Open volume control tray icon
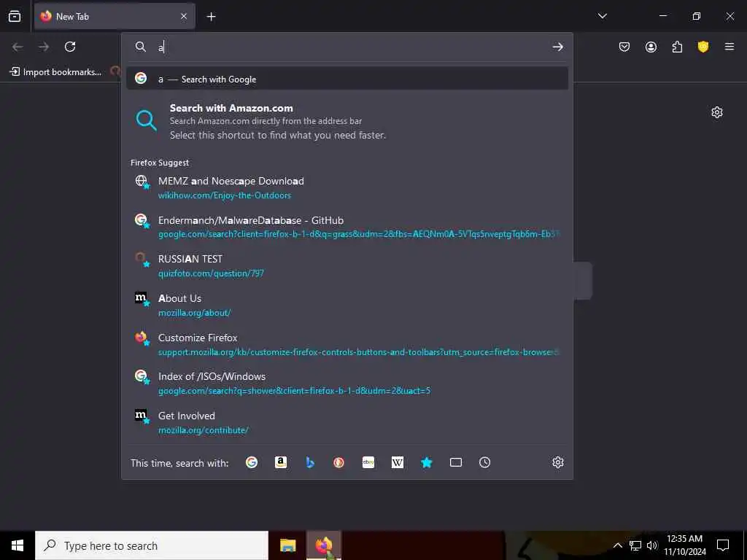This screenshot has width=747, height=560. click(651, 545)
